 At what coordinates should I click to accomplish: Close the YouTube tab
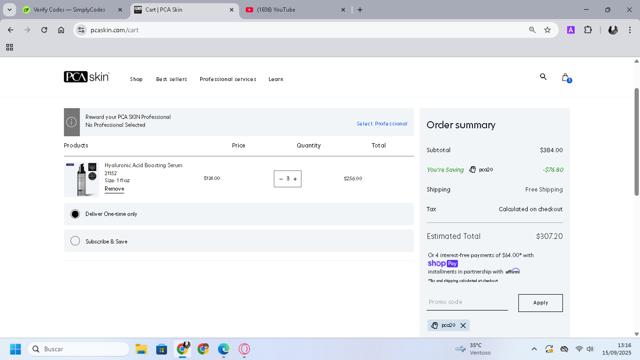click(343, 9)
